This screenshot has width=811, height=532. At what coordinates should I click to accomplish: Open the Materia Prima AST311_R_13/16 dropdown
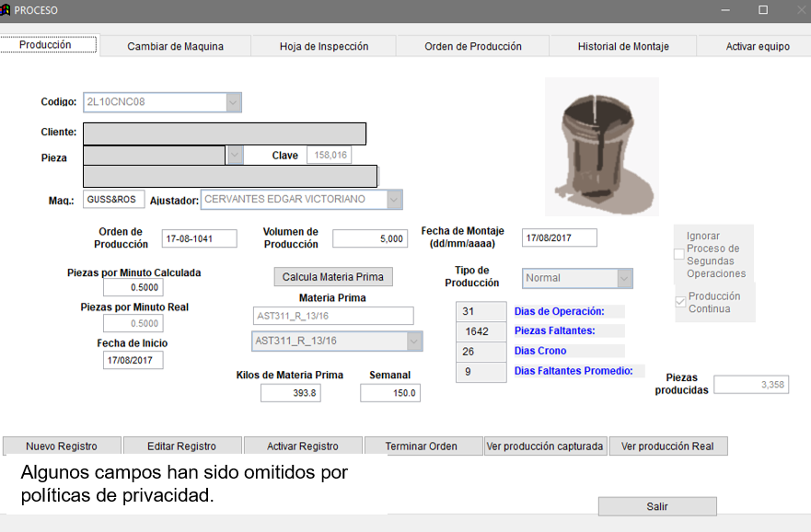click(413, 341)
